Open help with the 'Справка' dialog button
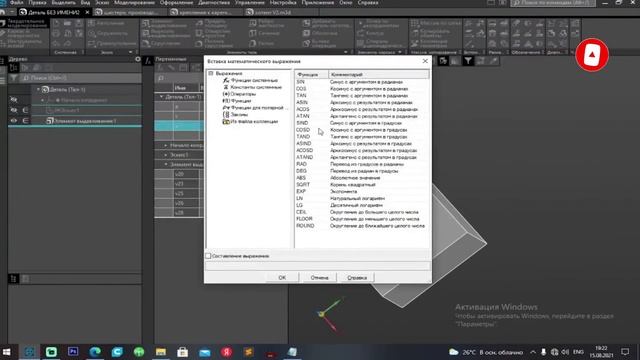The width and height of the screenshot is (640, 360). tap(357, 278)
